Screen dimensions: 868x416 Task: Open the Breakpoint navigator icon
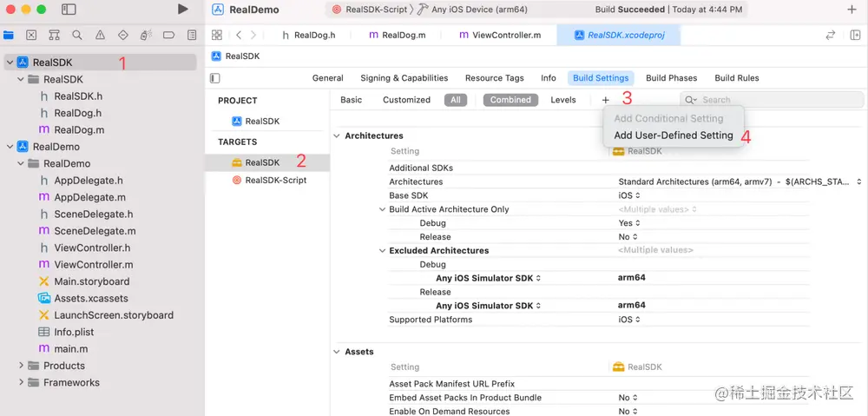point(169,36)
